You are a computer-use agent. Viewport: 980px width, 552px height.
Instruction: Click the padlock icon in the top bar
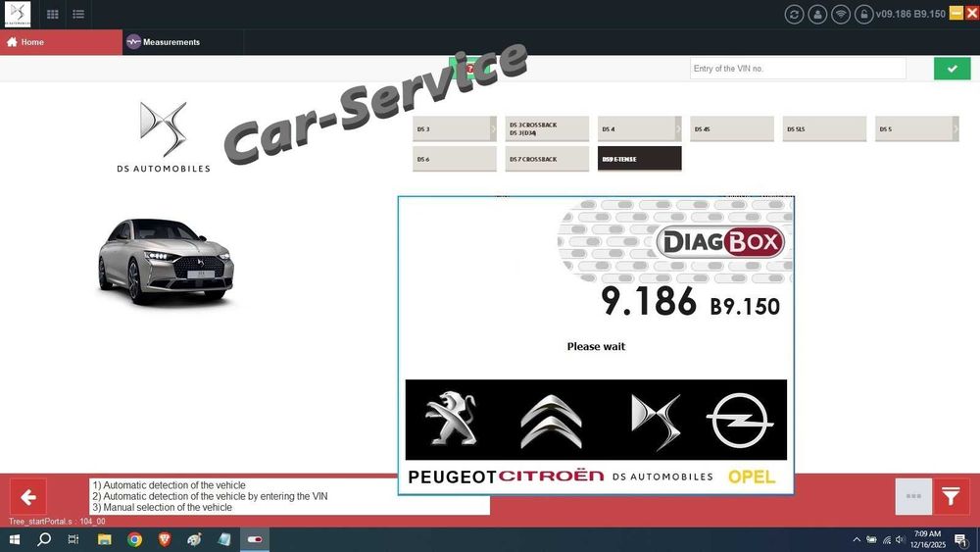863,15
